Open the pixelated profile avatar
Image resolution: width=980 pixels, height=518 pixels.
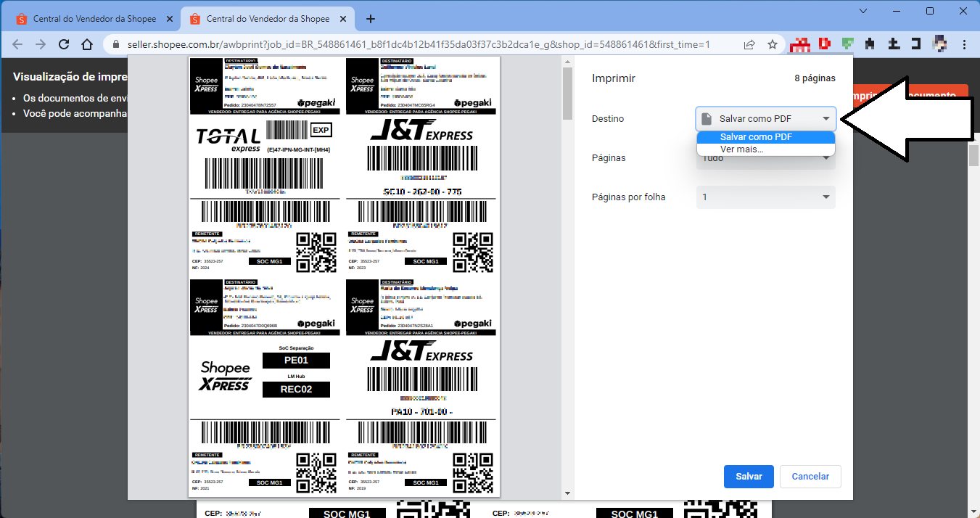[x=940, y=44]
